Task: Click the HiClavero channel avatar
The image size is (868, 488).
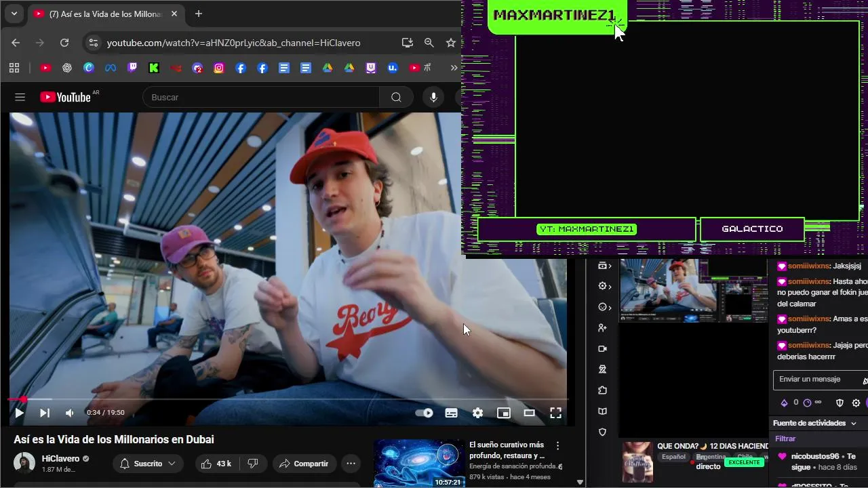Action: click(x=24, y=463)
